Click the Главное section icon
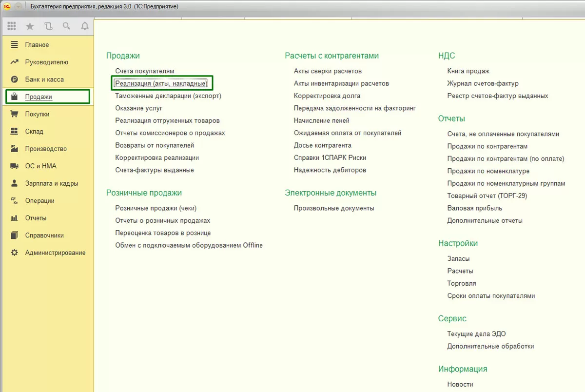The height and width of the screenshot is (392, 585). point(15,45)
